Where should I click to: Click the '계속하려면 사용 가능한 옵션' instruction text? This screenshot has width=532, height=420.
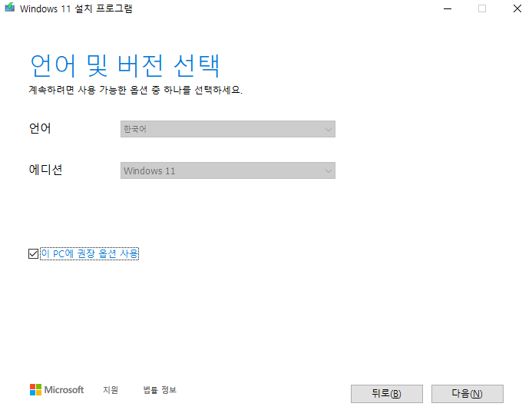tap(135, 90)
